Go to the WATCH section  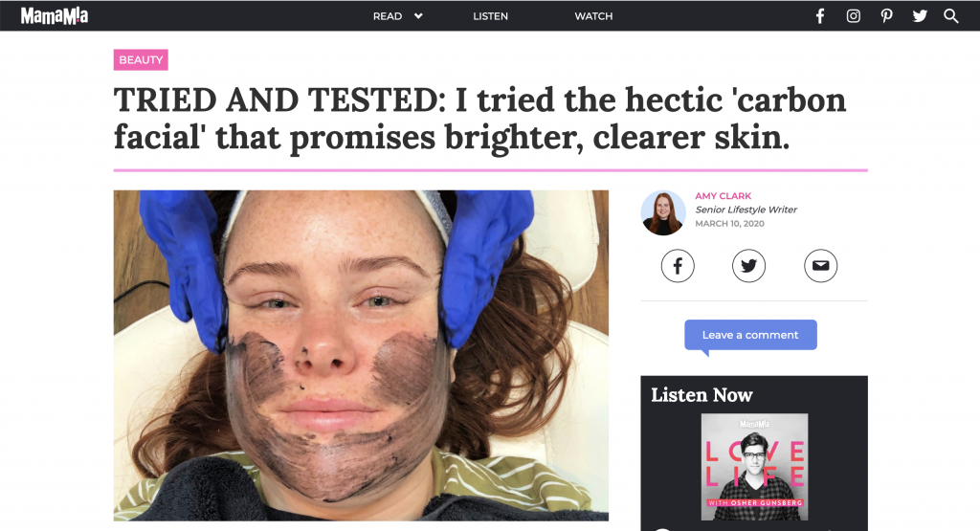click(x=593, y=16)
